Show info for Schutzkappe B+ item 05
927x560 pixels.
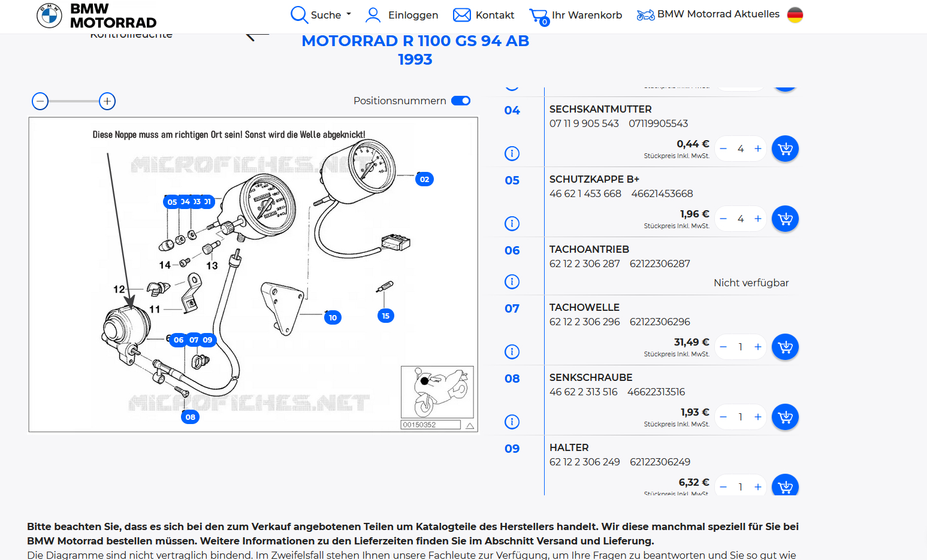pos(512,223)
